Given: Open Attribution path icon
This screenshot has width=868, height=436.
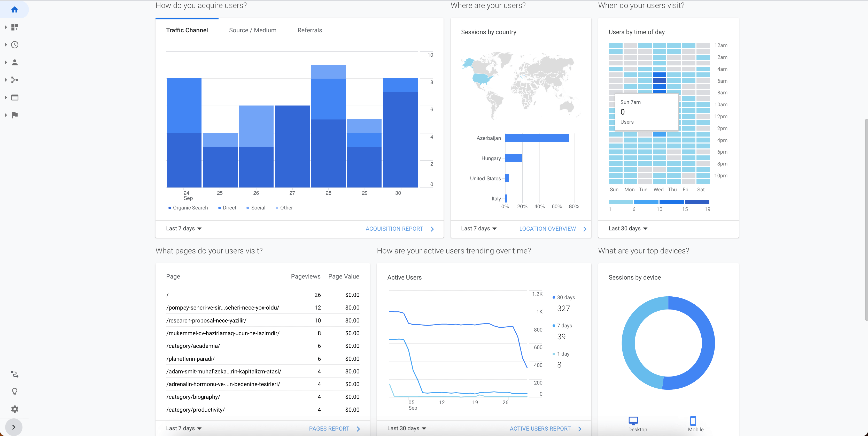Looking at the screenshot, I should pos(14,374).
